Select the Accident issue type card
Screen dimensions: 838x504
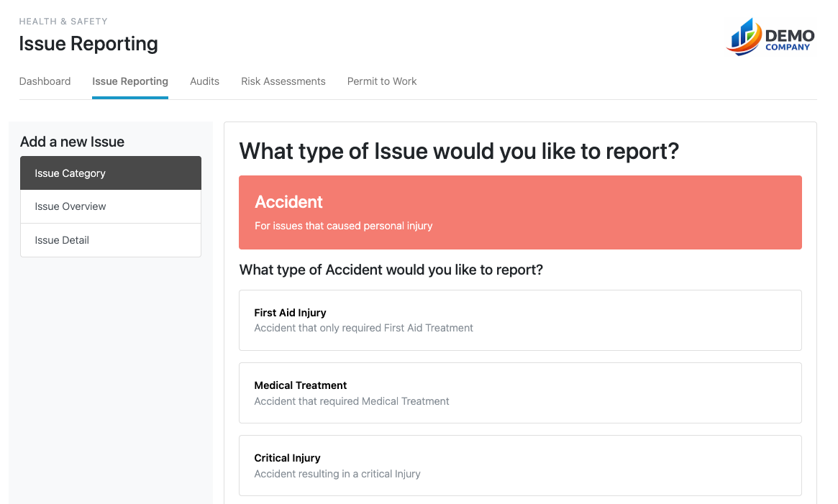519,212
